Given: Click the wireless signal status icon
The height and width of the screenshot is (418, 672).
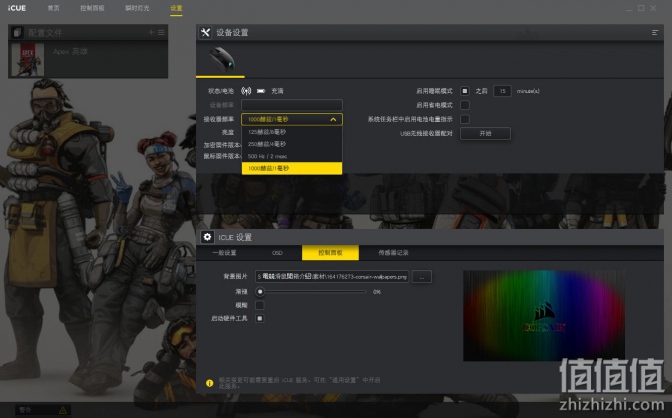Looking at the screenshot, I should 246,91.
